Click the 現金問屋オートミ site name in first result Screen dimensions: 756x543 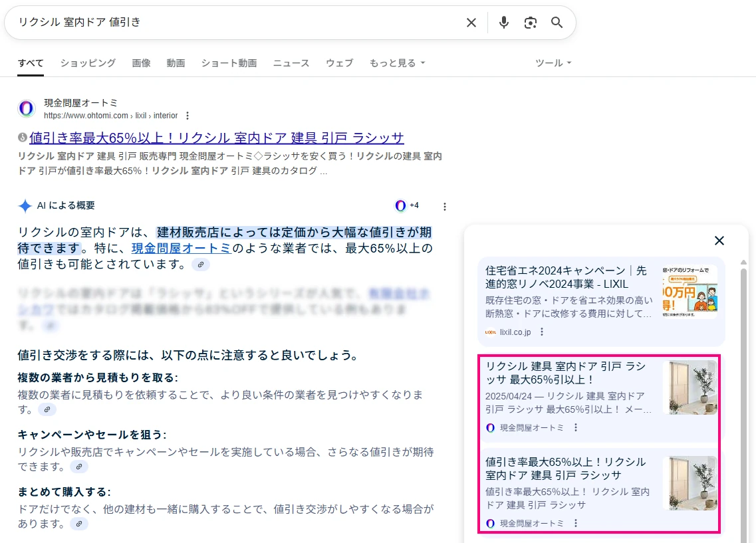[81, 102]
